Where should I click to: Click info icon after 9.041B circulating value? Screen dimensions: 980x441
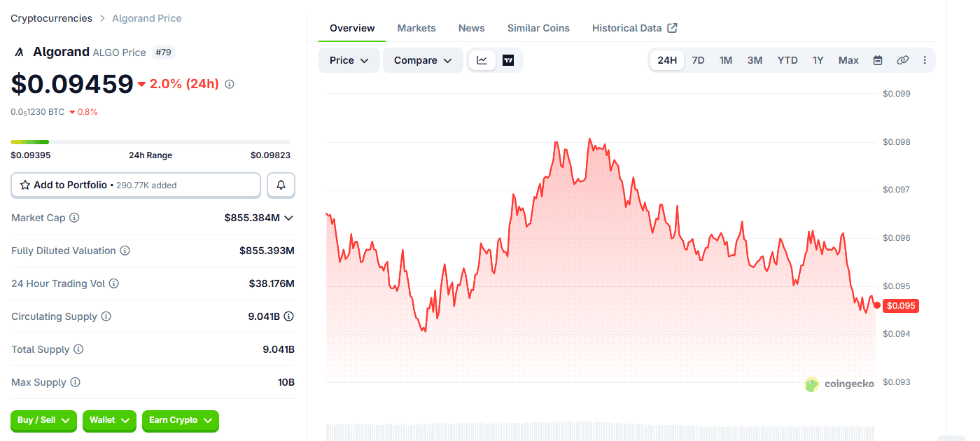click(288, 316)
